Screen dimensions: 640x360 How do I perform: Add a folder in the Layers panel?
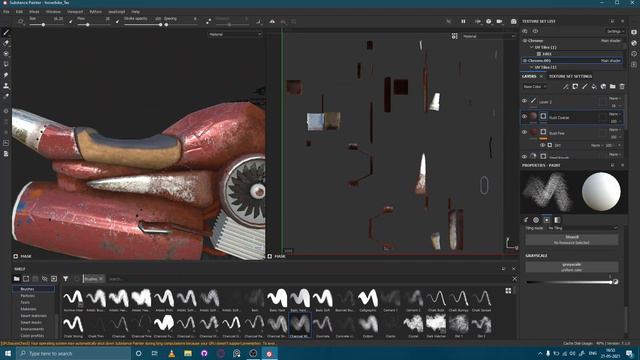pos(613,87)
